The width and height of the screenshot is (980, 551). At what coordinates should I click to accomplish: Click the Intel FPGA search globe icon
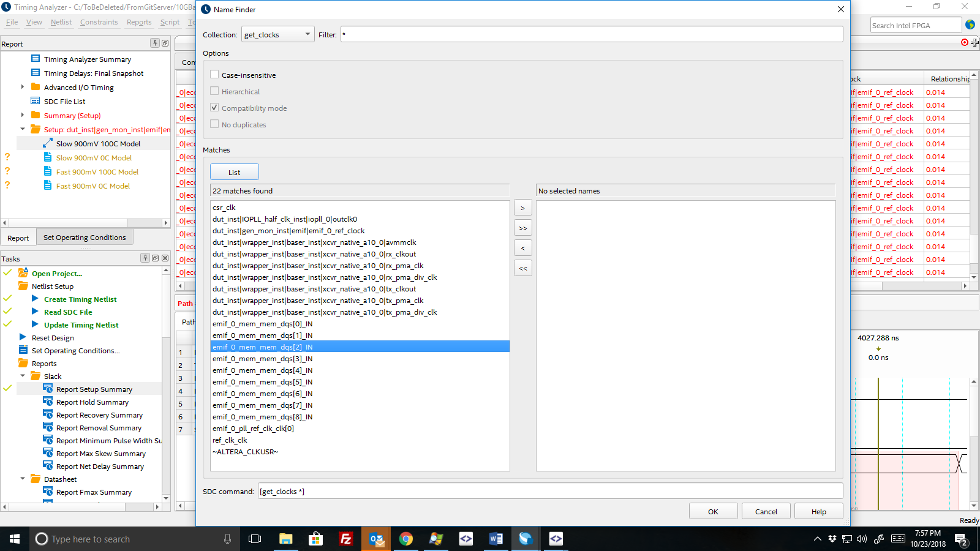[x=970, y=25]
